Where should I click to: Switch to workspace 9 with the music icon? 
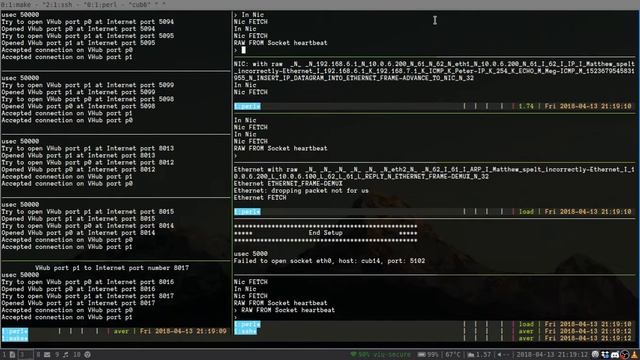[x=62, y=355]
